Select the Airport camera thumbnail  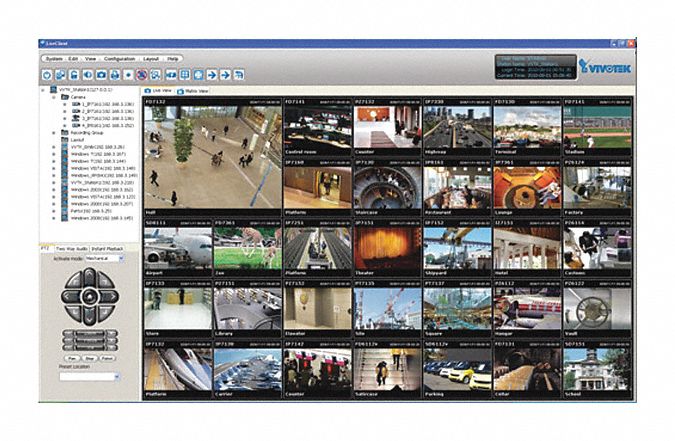[x=177, y=251]
